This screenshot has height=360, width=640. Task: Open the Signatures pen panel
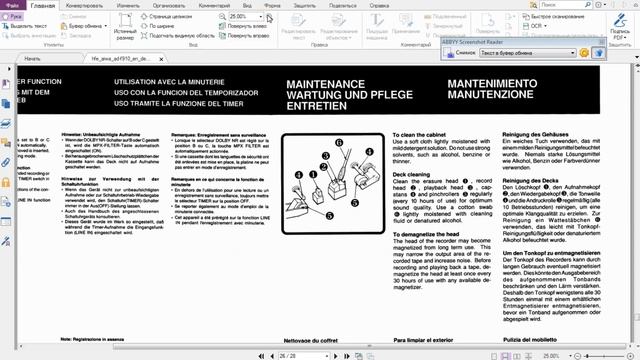pos(6,242)
